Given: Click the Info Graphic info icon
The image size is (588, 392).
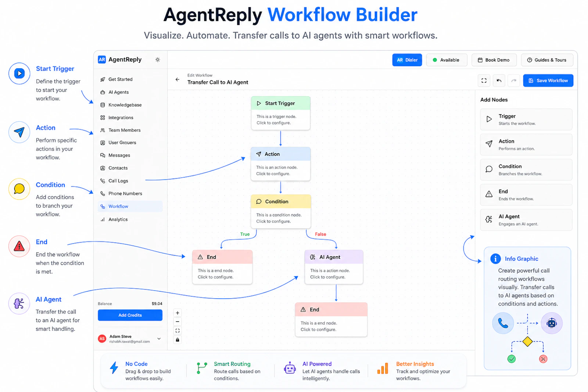Looking at the screenshot, I should click(x=495, y=259).
